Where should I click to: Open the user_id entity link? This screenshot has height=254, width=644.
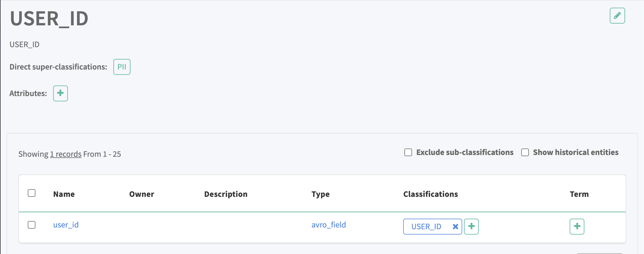(66, 225)
